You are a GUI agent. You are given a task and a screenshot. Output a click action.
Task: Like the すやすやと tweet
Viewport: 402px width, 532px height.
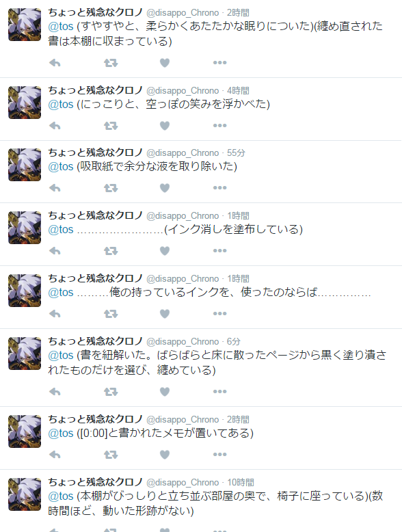[165, 63]
